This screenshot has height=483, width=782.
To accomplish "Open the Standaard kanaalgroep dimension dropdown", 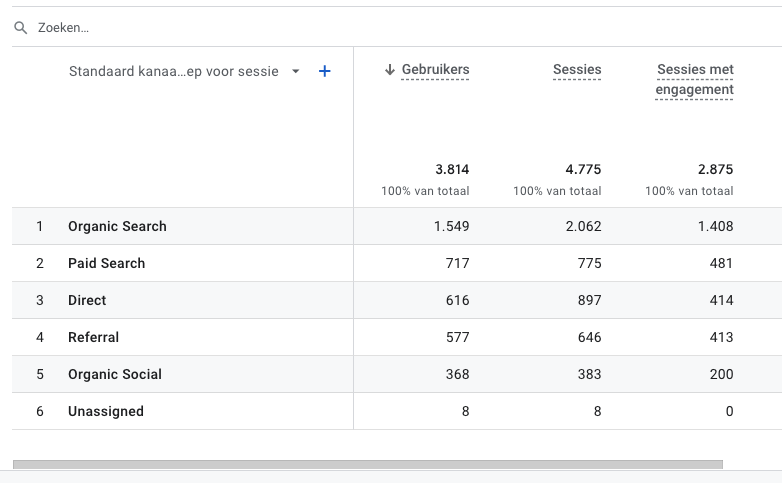I will [x=173, y=71].
